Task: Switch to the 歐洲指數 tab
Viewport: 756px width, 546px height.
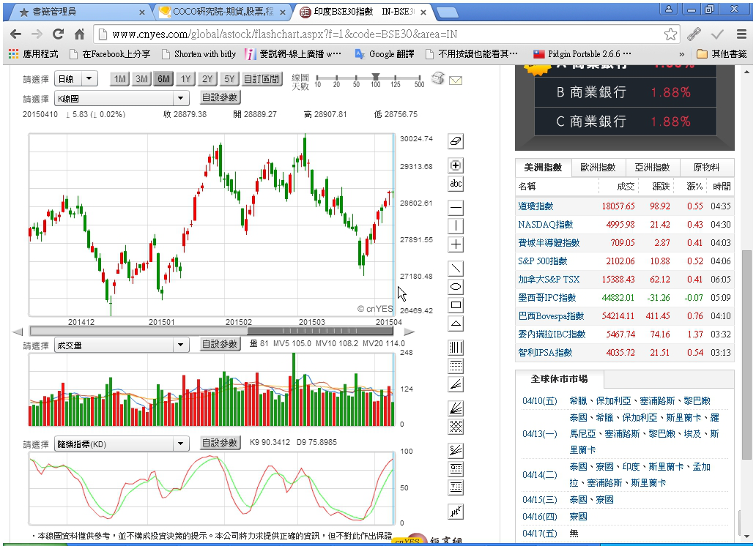Action: (598, 168)
